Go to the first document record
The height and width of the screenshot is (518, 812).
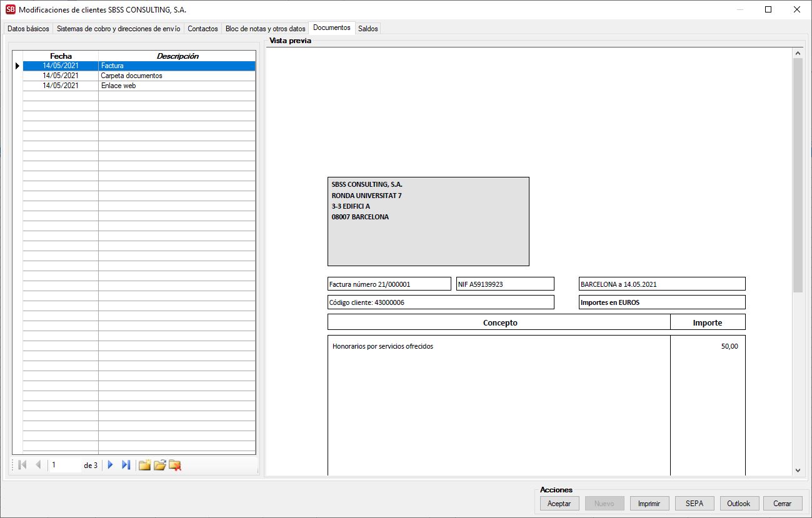tap(23, 465)
